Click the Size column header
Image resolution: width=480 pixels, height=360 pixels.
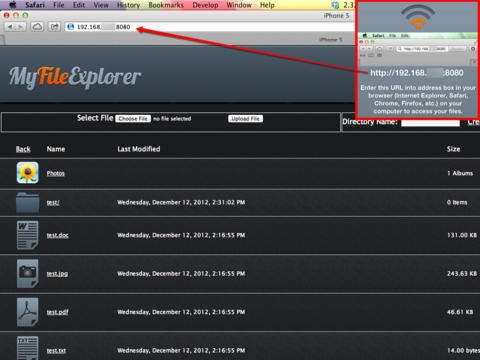[x=453, y=149]
